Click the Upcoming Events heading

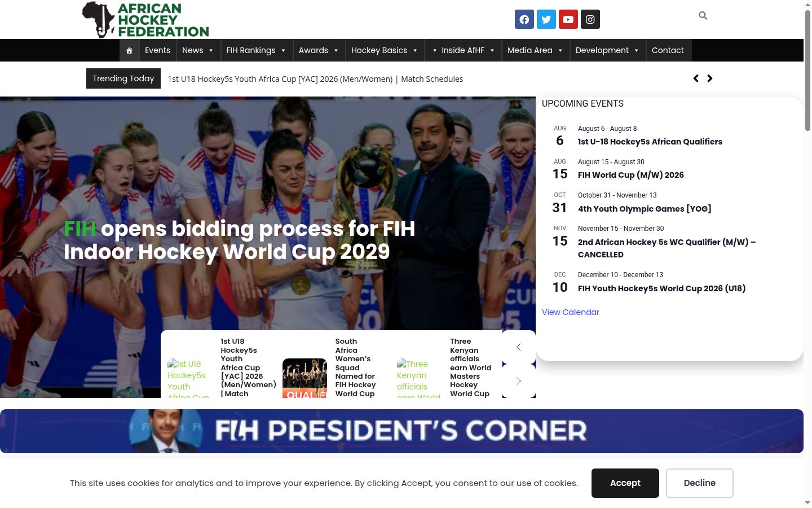coord(582,104)
